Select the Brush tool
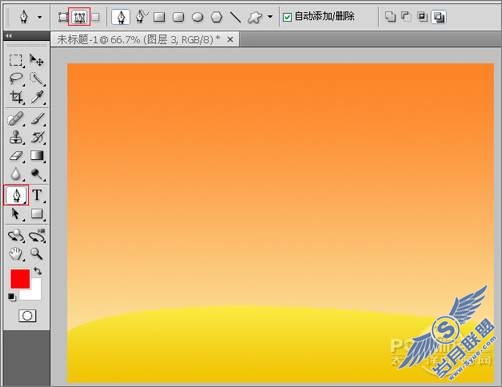 38,119
